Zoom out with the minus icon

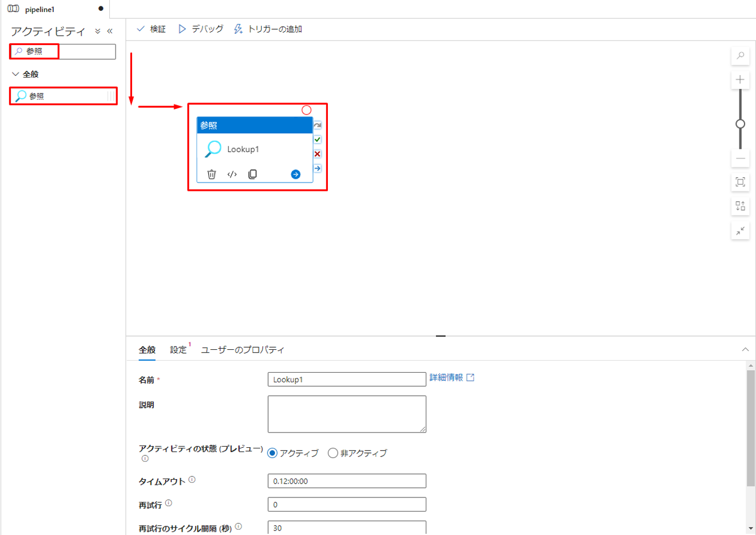coord(740,158)
